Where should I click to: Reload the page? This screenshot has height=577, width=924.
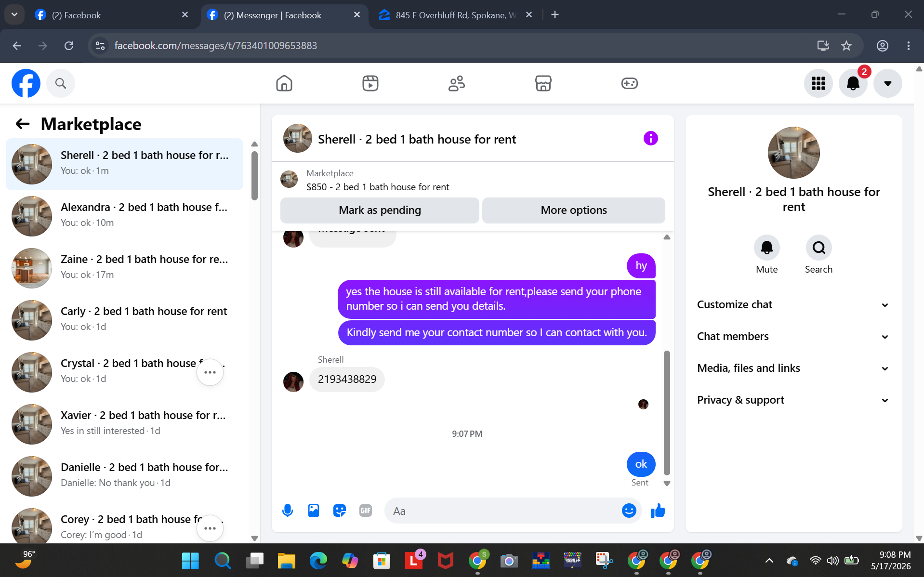[69, 46]
